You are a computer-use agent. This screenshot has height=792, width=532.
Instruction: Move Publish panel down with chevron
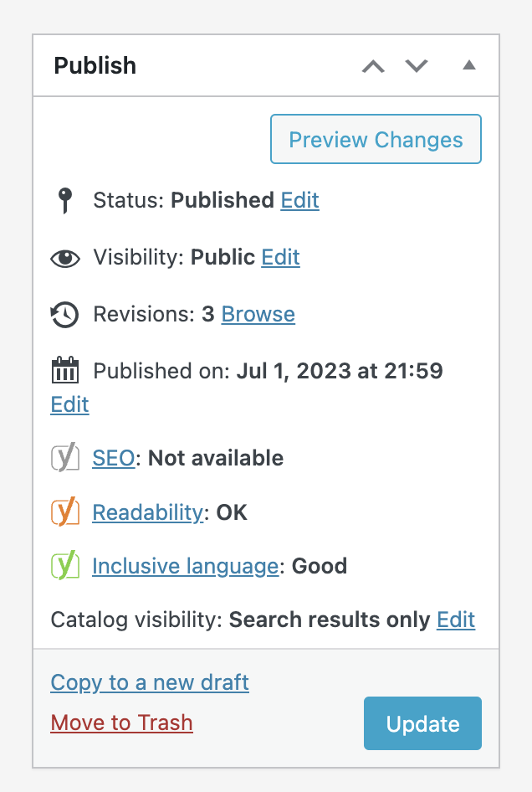click(417, 65)
